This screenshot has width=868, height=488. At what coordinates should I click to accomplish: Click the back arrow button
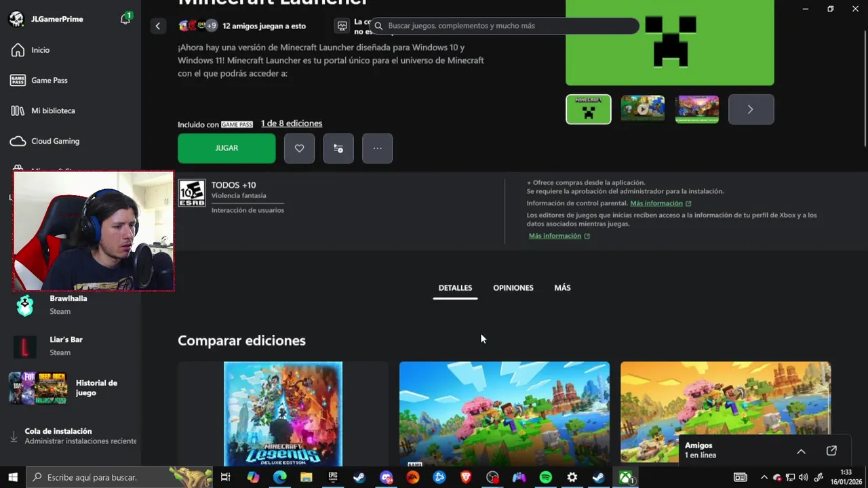tap(157, 26)
